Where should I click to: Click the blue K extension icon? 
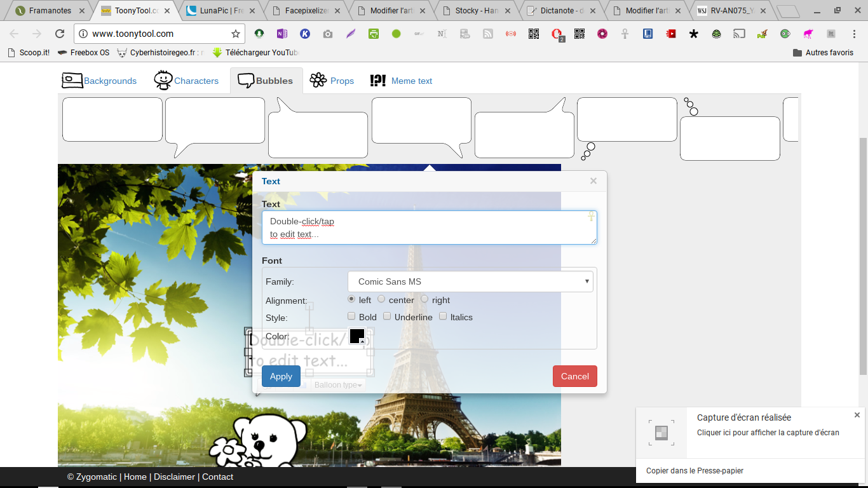(305, 34)
